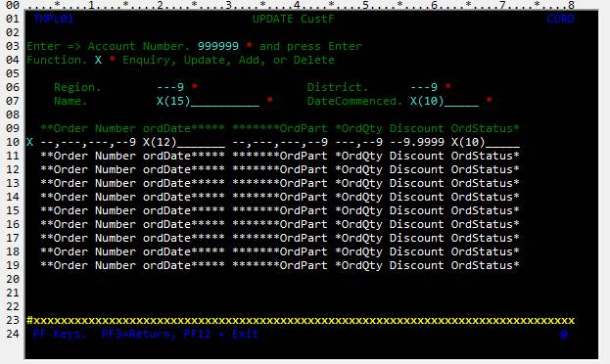Viewport: 610px width, 364px height.
Task: Select the Function field marked X
Action: pos(98,60)
